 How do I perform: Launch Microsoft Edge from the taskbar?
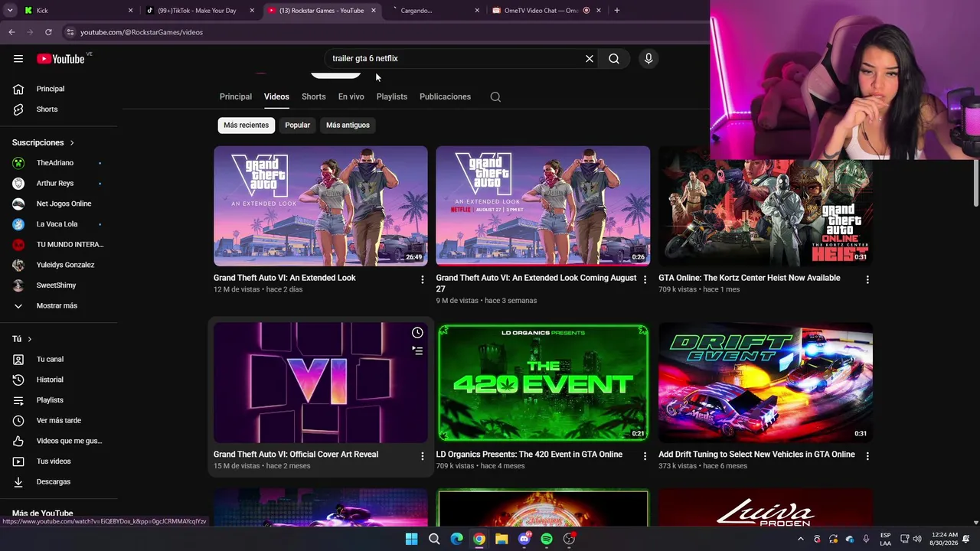pyautogui.click(x=456, y=539)
